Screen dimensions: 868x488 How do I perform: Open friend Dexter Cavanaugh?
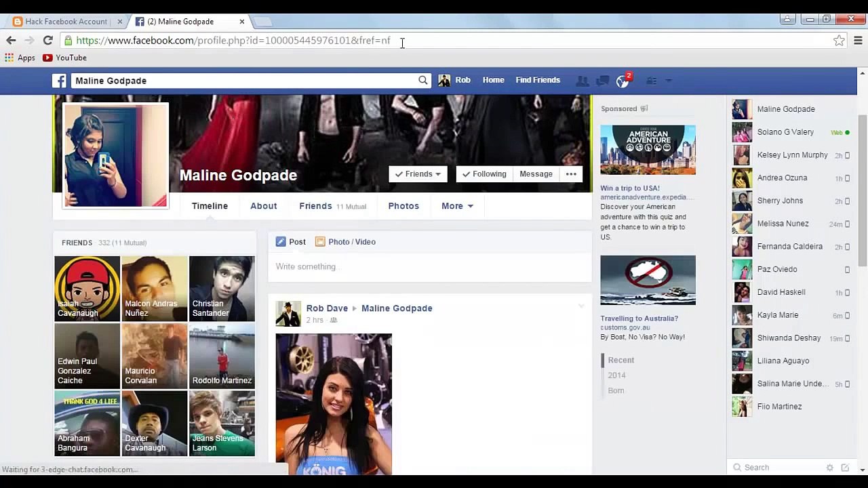coord(155,423)
